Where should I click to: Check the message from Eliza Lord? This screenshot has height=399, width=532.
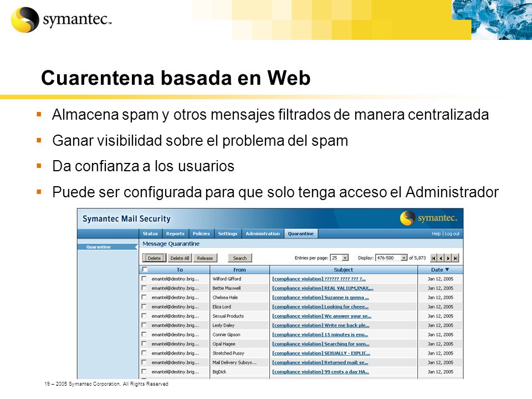click(144, 306)
